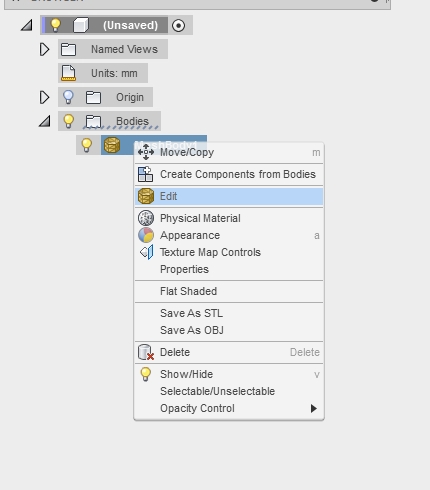Expand the Named Views folder
The width and height of the screenshot is (430, 490).
44,49
